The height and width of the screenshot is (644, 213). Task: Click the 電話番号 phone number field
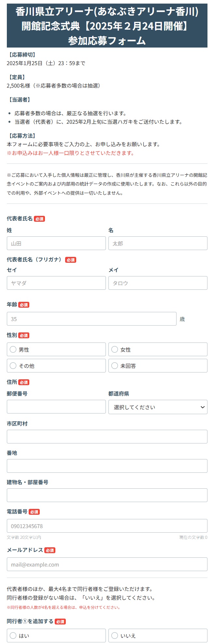pos(107,526)
